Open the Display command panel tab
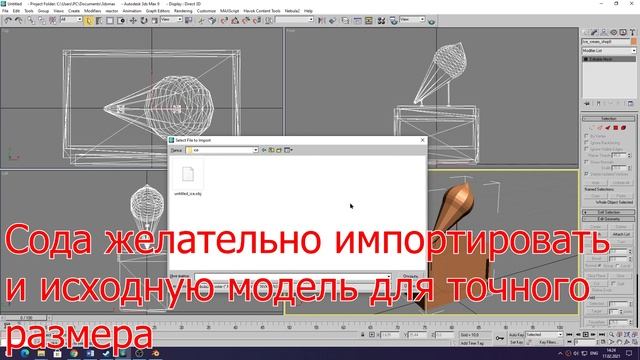640x360 pixels. pyautogui.click(x=623, y=32)
